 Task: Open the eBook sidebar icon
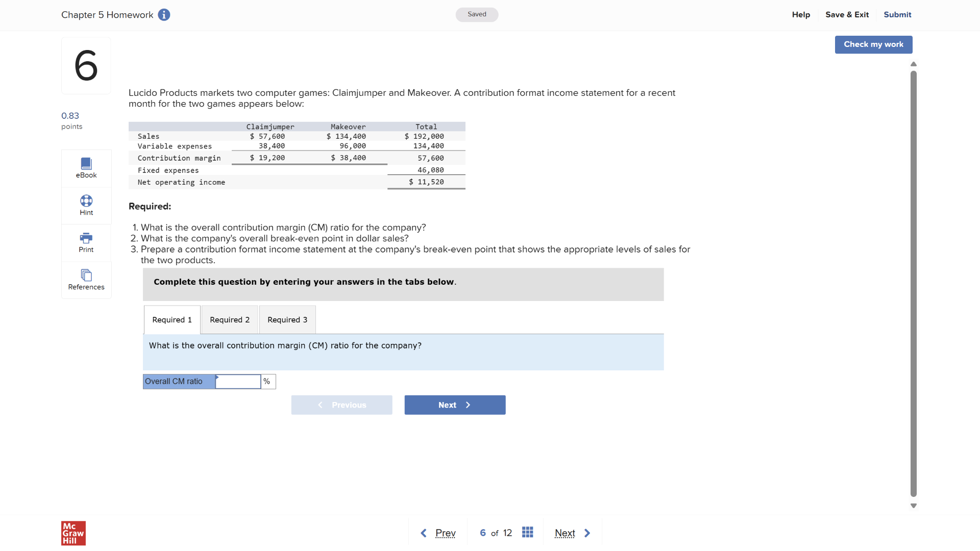coord(86,167)
